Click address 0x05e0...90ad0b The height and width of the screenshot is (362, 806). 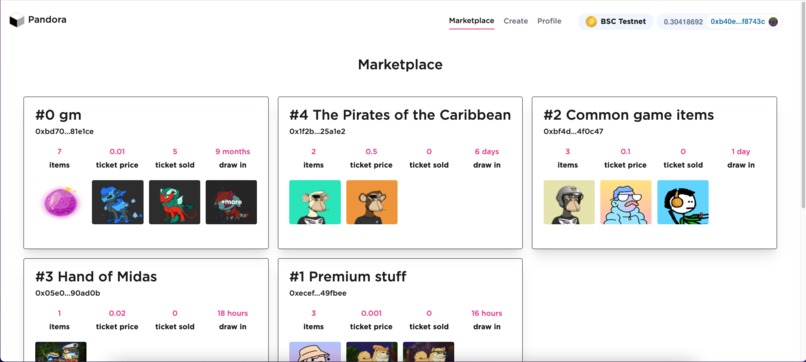pyautogui.click(x=67, y=293)
